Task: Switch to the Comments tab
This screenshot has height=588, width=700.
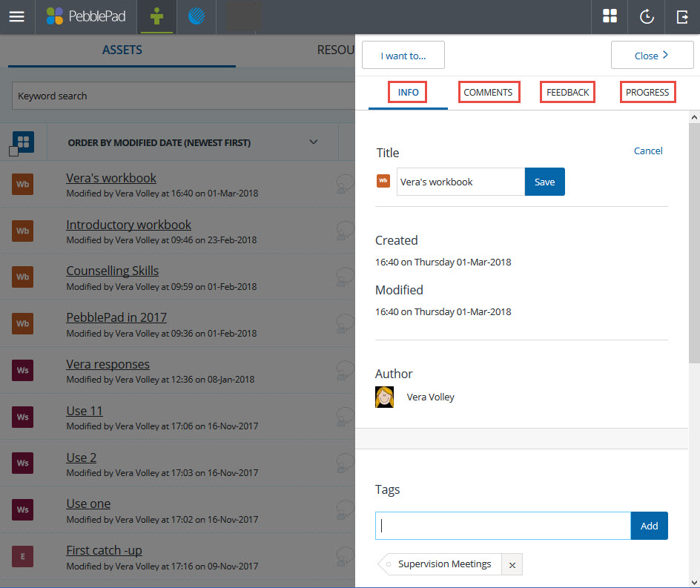Action: tap(488, 92)
